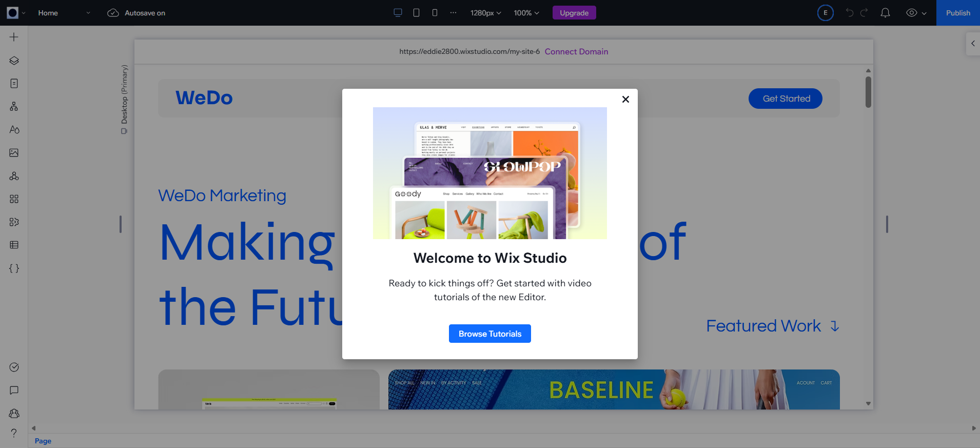Click the vertical canvas scrollbar thumb

tap(868, 92)
